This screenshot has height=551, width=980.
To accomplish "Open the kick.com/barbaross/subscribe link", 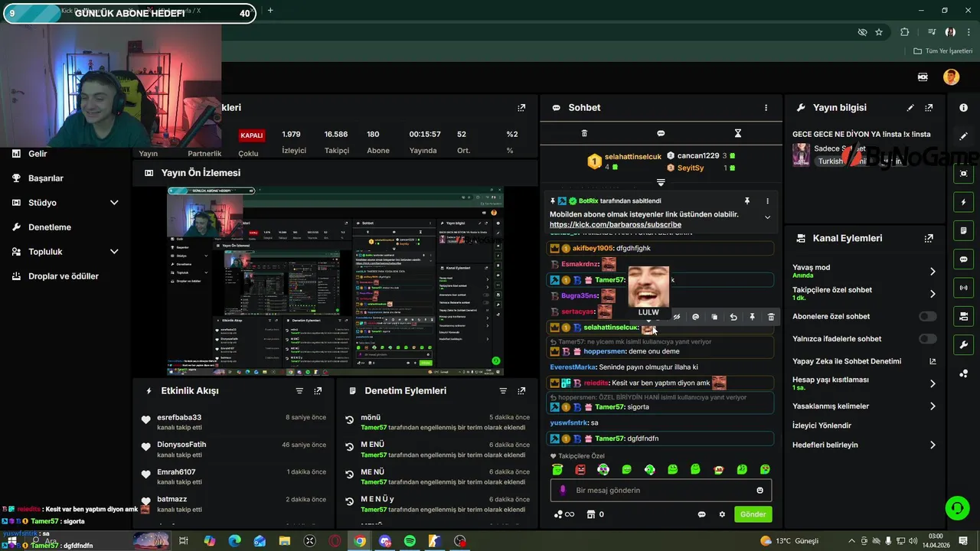I will click(x=616, y=225).
